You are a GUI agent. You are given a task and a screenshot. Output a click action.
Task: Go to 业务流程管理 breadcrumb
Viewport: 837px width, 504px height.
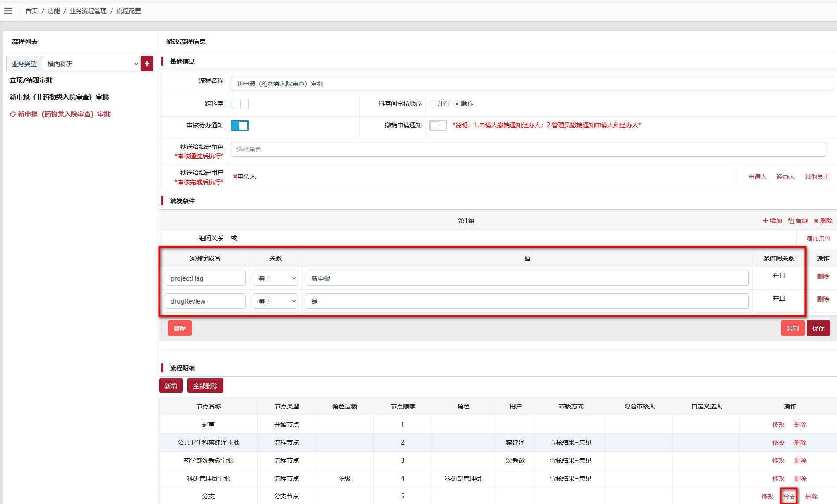[x=88, y=11]
